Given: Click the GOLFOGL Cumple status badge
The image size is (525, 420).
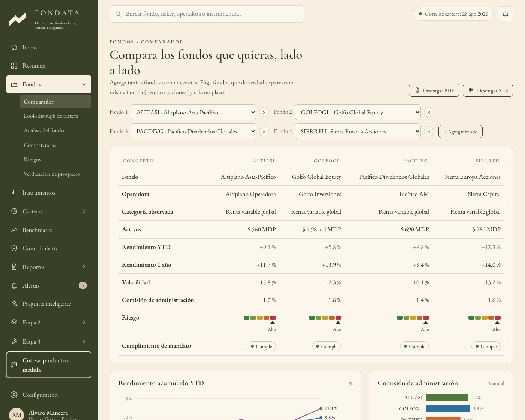Looking at the screenshot, I should pyautogui.click(x=327, y=346).
